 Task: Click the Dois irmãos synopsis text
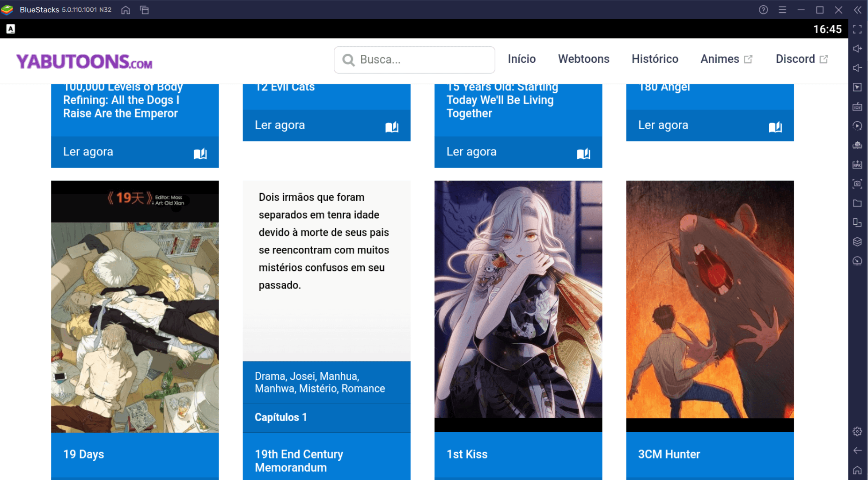[324, 241]
